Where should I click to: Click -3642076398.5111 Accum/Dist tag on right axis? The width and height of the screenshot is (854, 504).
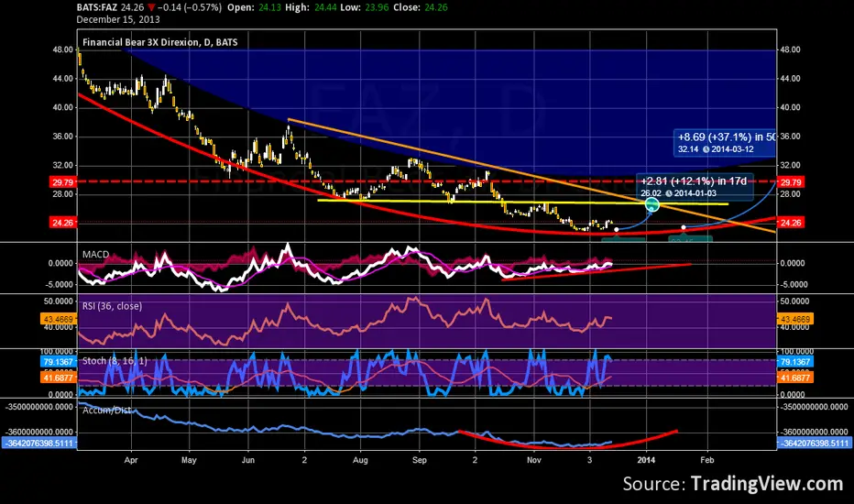pos(815,443)
